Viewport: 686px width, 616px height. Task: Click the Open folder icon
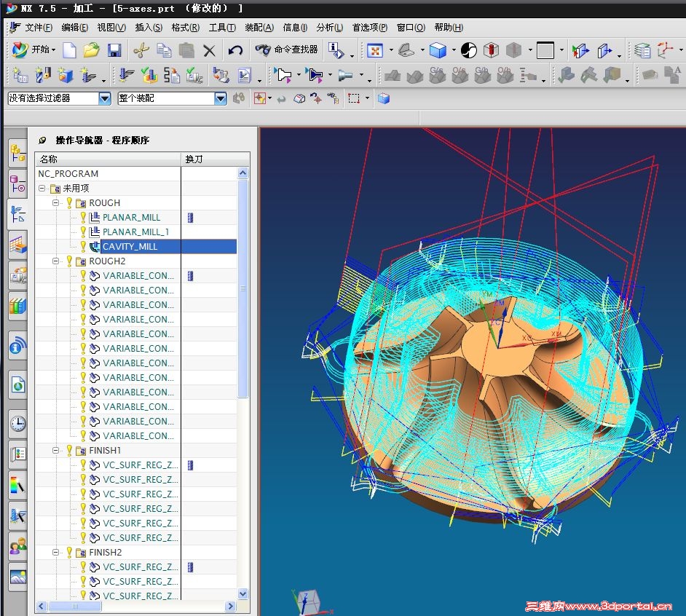(92, 50)
